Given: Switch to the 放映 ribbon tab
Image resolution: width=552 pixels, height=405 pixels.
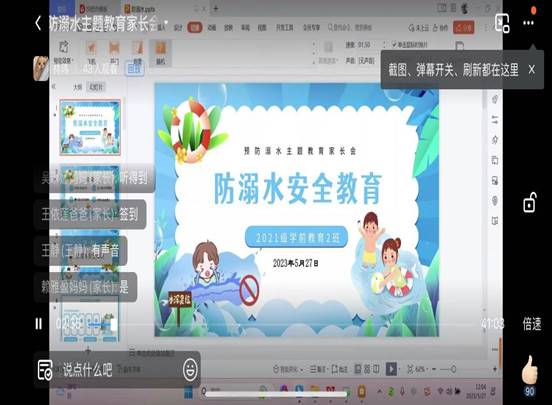Looking at the screenshot, I should [x=228, y=27].
